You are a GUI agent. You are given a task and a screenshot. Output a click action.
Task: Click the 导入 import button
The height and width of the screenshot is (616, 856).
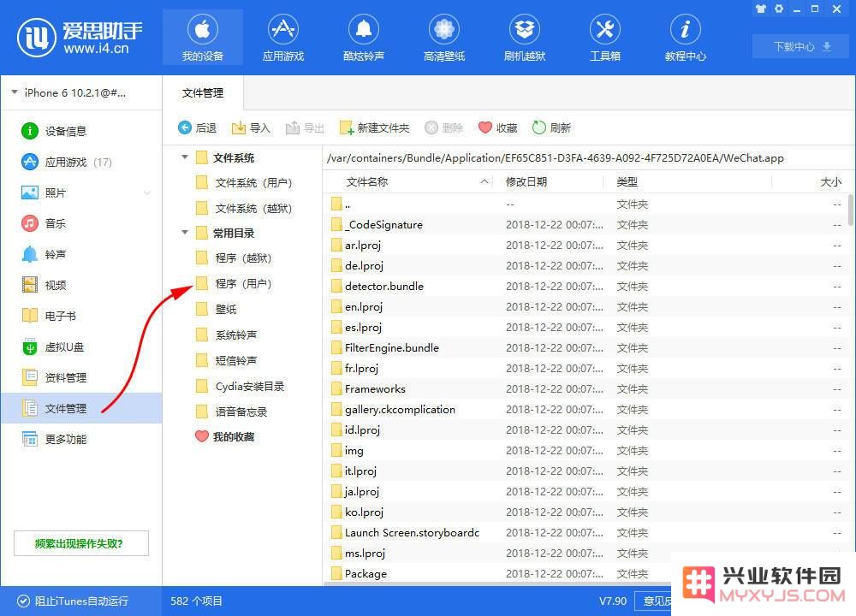[251, 127]
